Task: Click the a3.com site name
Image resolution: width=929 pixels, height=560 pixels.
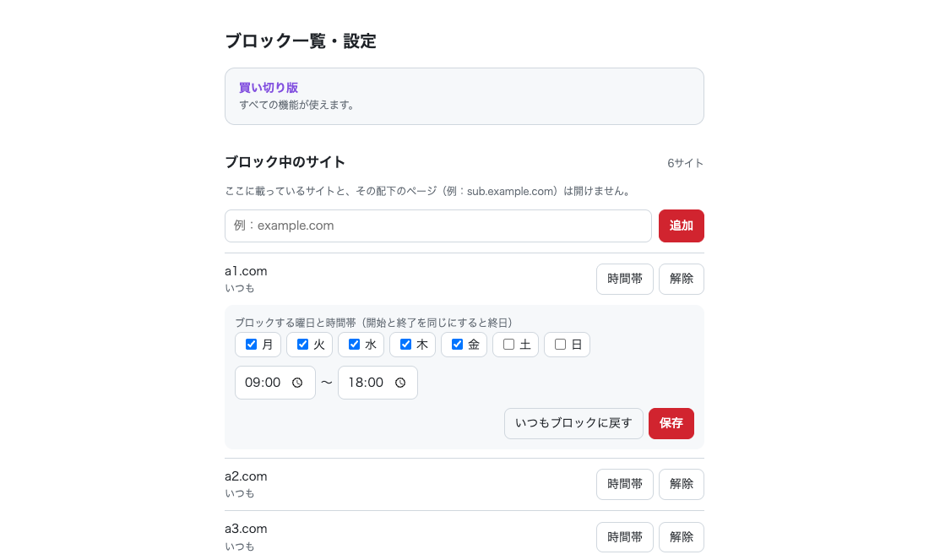Action: (x=246, y=529)
